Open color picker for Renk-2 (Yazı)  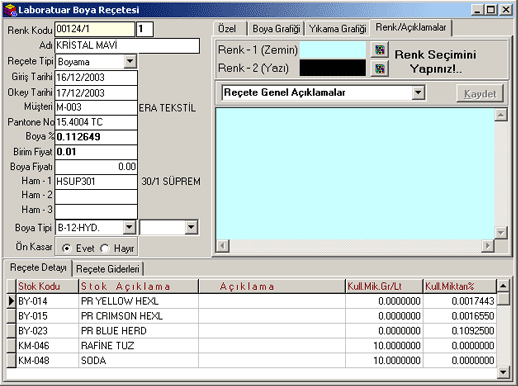pyautogui.click(x=380, y=68)
